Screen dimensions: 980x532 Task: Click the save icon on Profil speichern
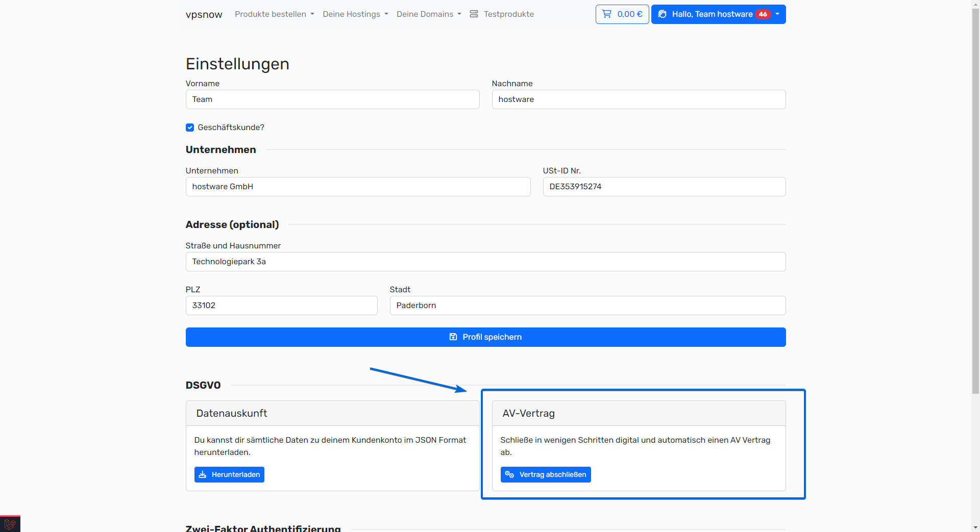pyautogui.click(x=453, y=337)
